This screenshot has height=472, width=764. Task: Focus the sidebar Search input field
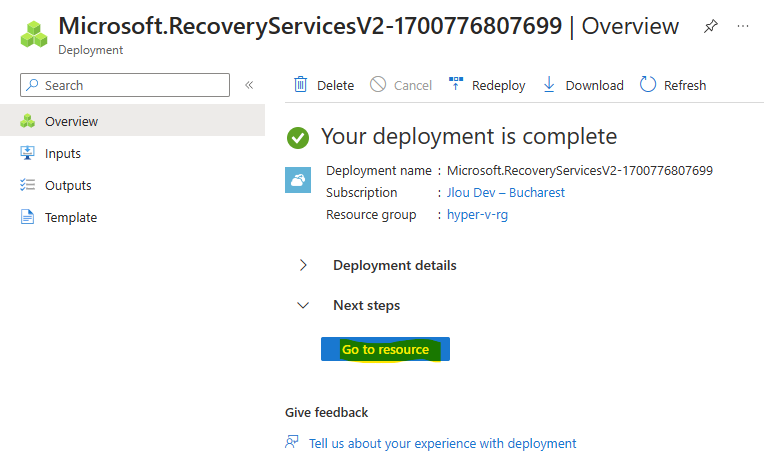(x=125, y=85)
